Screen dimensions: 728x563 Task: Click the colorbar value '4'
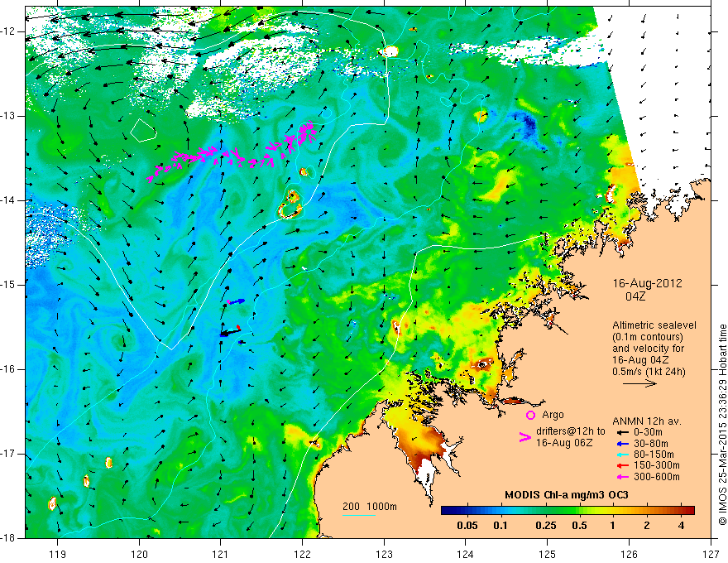(681, 526)
